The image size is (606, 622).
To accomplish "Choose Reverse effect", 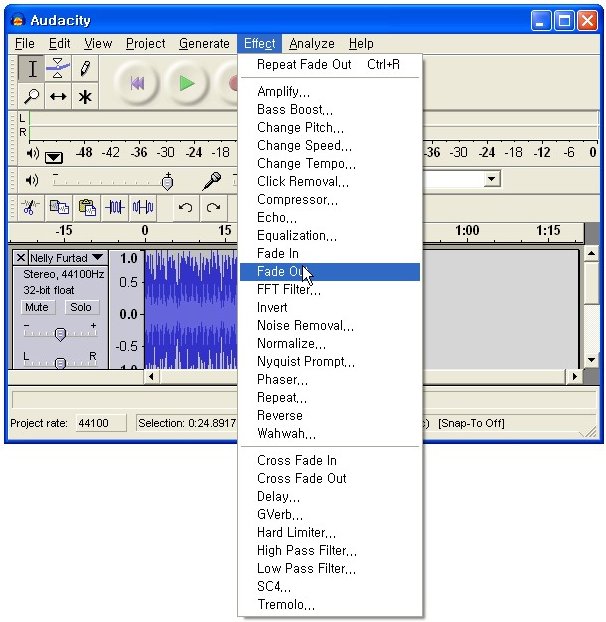I will click(x=330, y=415).
